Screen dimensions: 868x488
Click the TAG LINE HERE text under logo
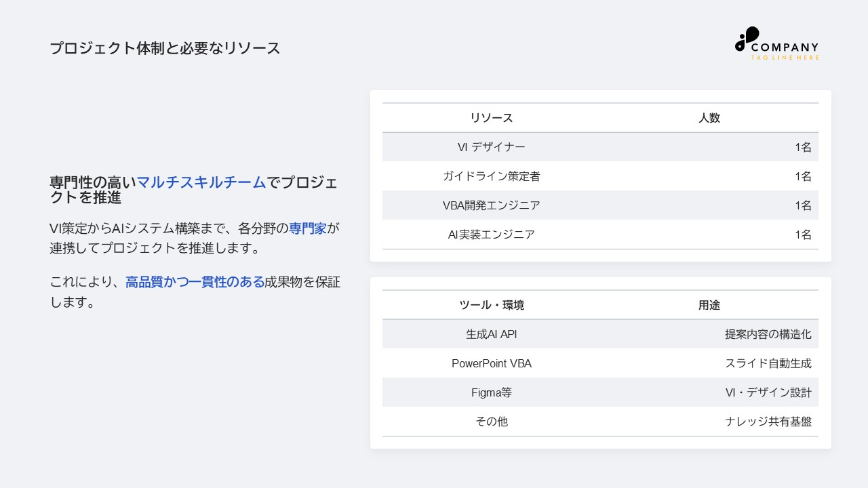point(783,58)
